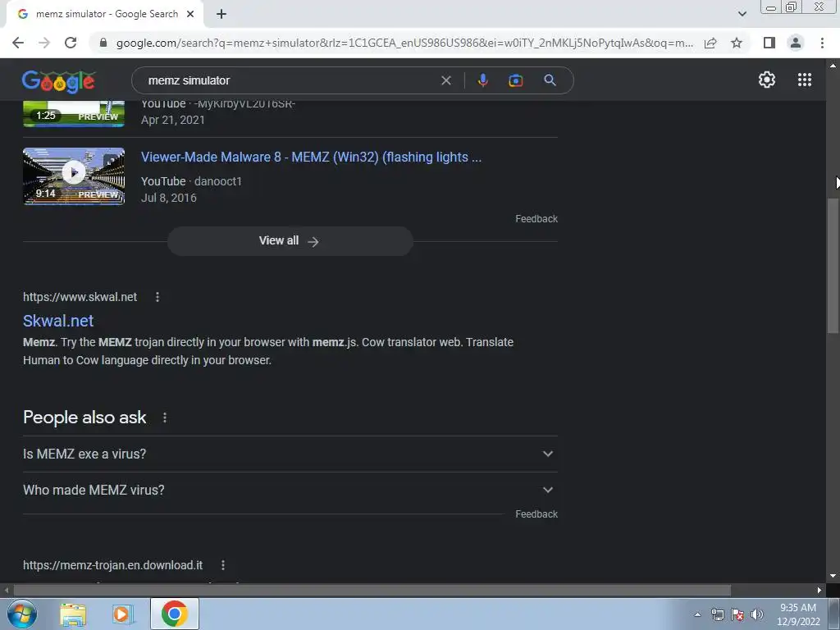The image size is (840, 630).
Task: Clear the search query text
Action: point(445,80)
